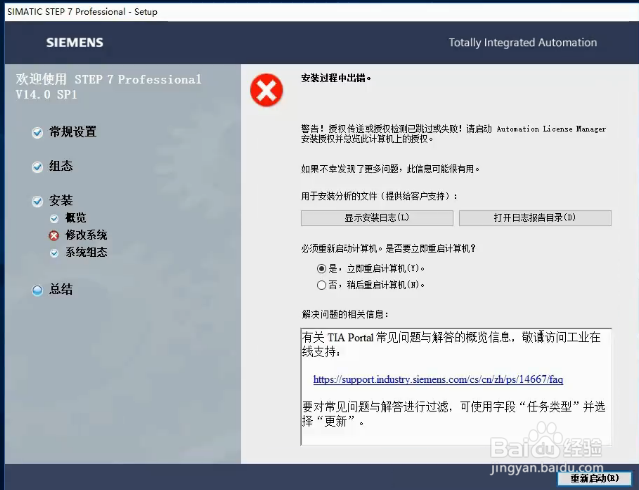Click inside the 解决问题的相关信息 text box
This screenshot has height=490, width=639.
click(456, 387)
